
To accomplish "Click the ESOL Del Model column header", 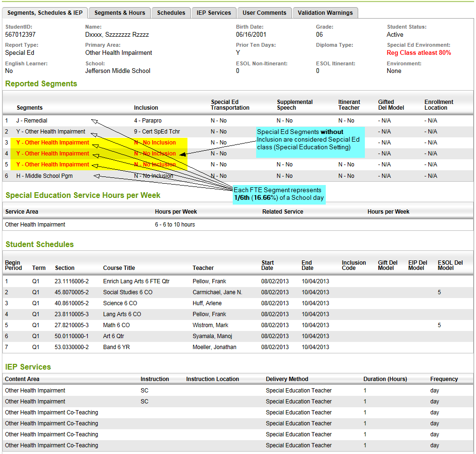I will 450,265.
